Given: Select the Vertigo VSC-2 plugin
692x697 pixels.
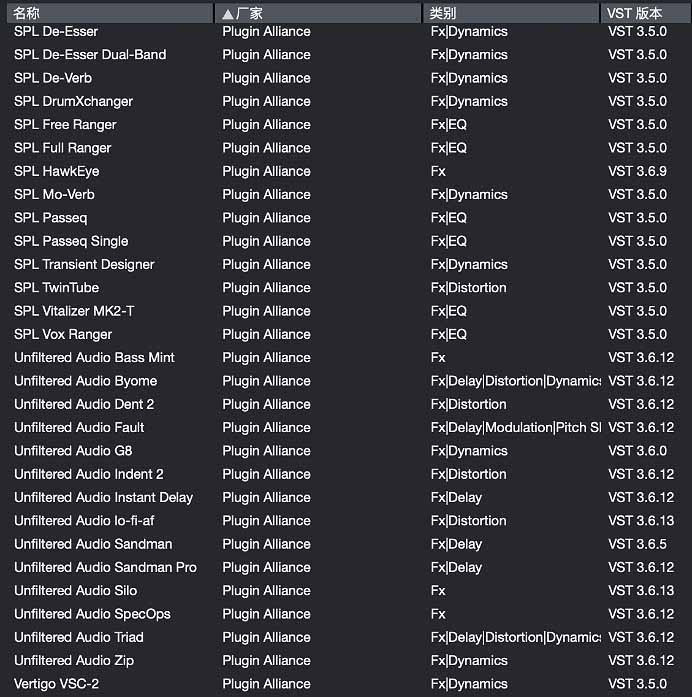Looking at the screenshot, I should 346,684.
